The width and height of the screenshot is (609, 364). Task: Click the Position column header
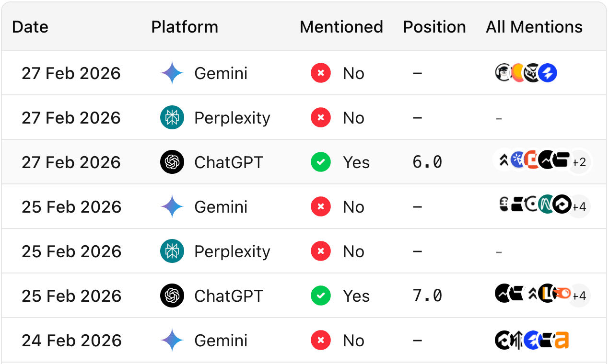tap(434, 27)
